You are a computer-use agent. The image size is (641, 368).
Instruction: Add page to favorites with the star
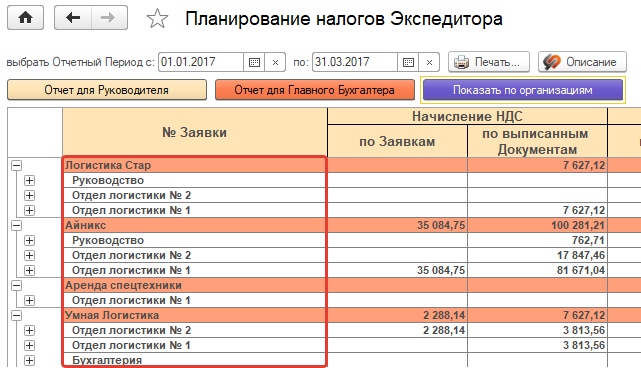pyautogui.click(x=157, y=19)
